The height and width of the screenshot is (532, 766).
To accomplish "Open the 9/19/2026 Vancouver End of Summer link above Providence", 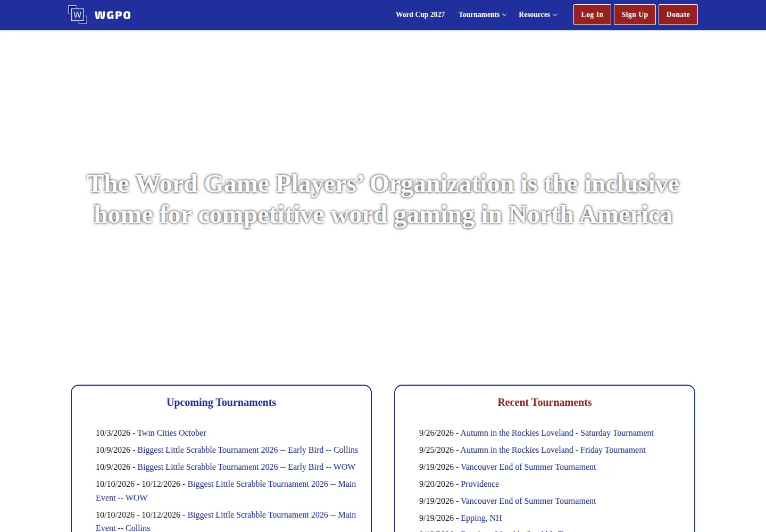I will pos(528,467).
